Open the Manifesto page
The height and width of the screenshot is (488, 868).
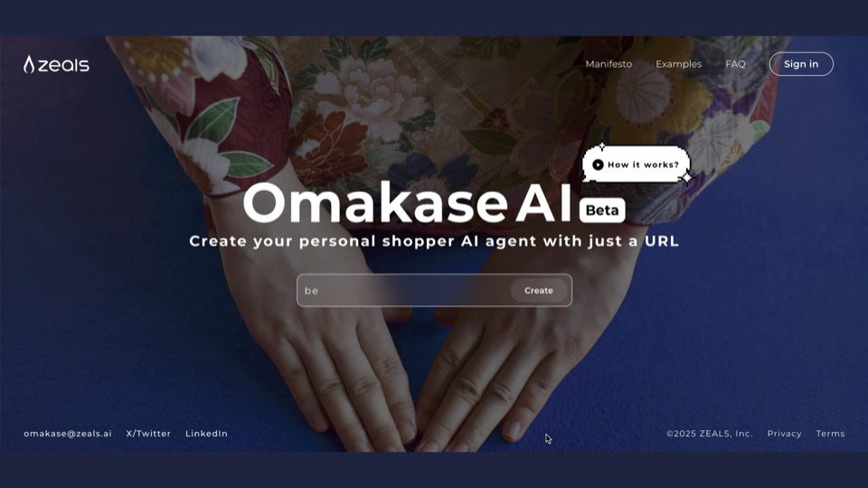point(609,64)
